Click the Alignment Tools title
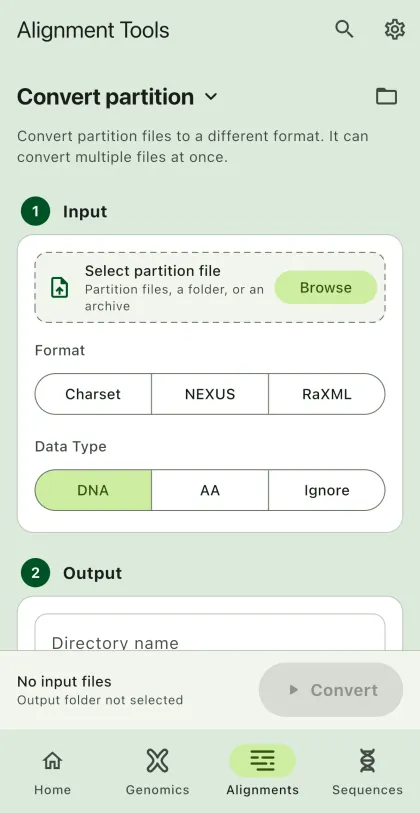Viewport: 420px width, 813px height. point(93,30)
